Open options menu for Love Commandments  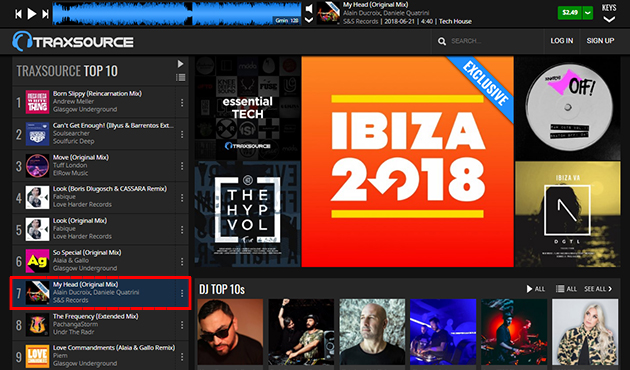click(182, 356)
